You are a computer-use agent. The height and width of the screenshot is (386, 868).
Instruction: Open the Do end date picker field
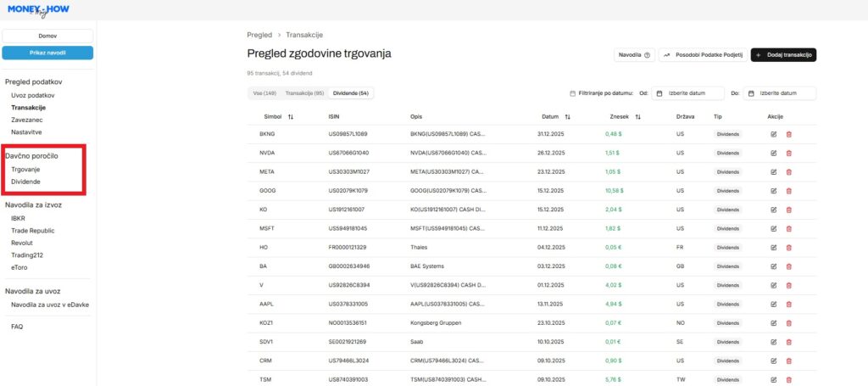[780, 93]
